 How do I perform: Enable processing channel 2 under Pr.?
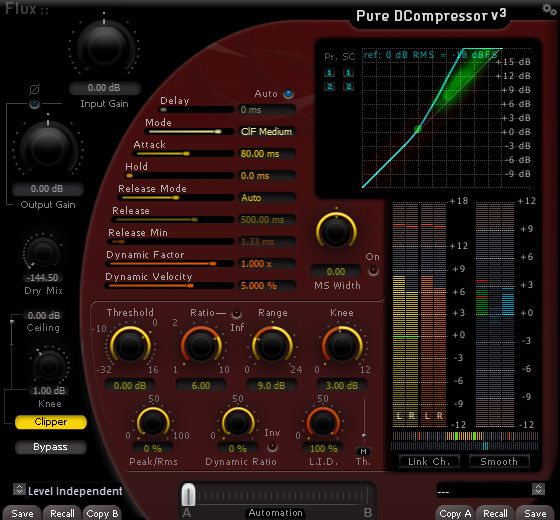click(329, 86)
